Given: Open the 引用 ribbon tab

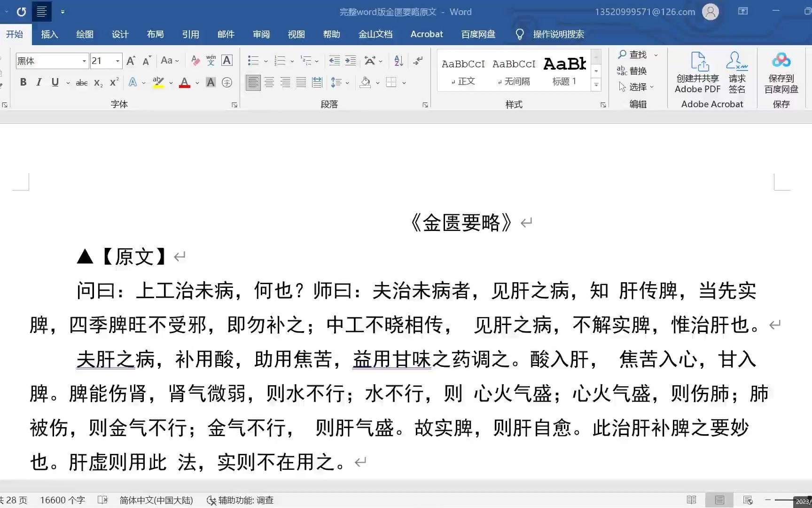Looking at the screenshot, I should tap(190, 34).
